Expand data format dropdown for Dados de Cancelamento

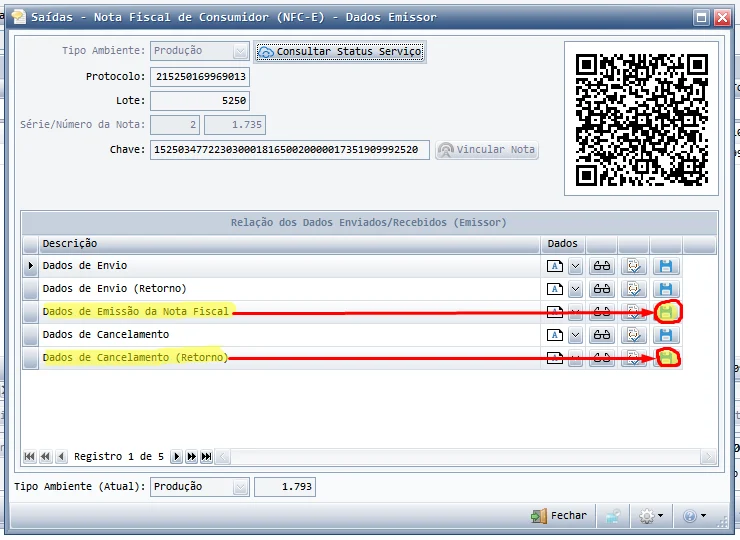point(575,335)
